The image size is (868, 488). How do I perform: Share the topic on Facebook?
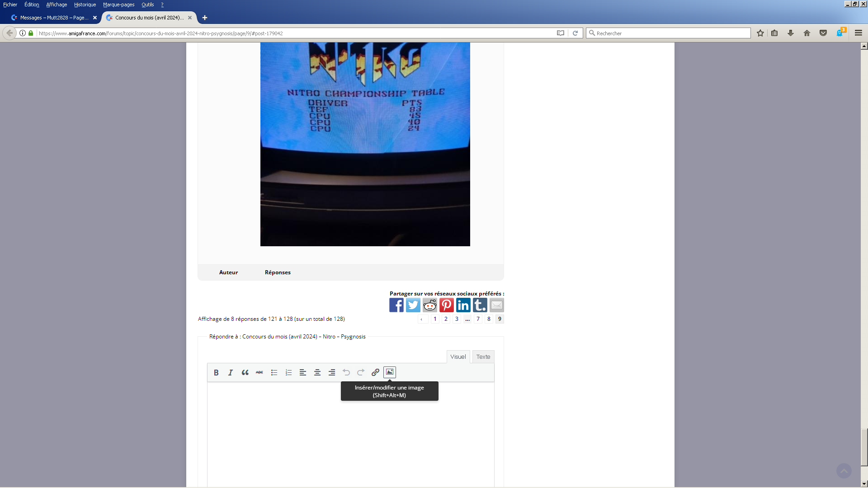point(396,305)
